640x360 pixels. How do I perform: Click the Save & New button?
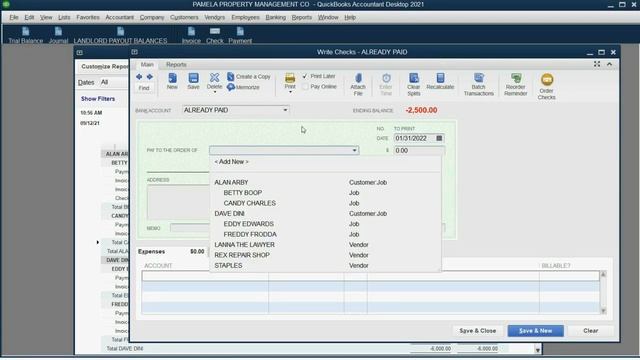coord(536,331)
